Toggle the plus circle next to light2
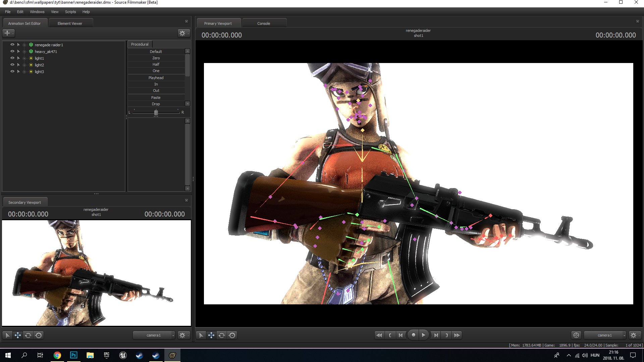The width and height of the screenshot is (644, 362). [x=24, y=65]
